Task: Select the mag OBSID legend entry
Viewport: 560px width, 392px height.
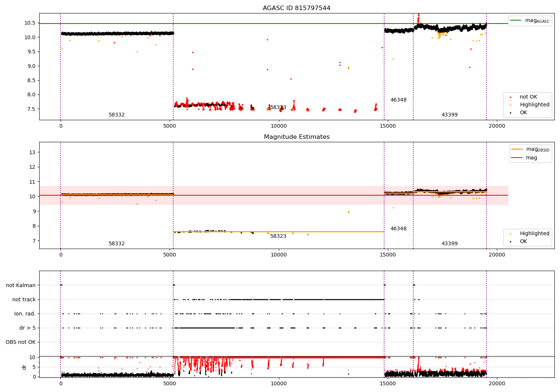Action: pos(530,149)
